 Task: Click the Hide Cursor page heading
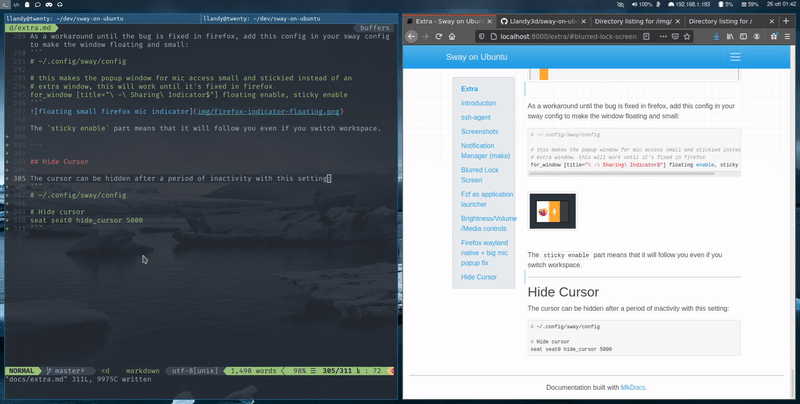[563, 292]
